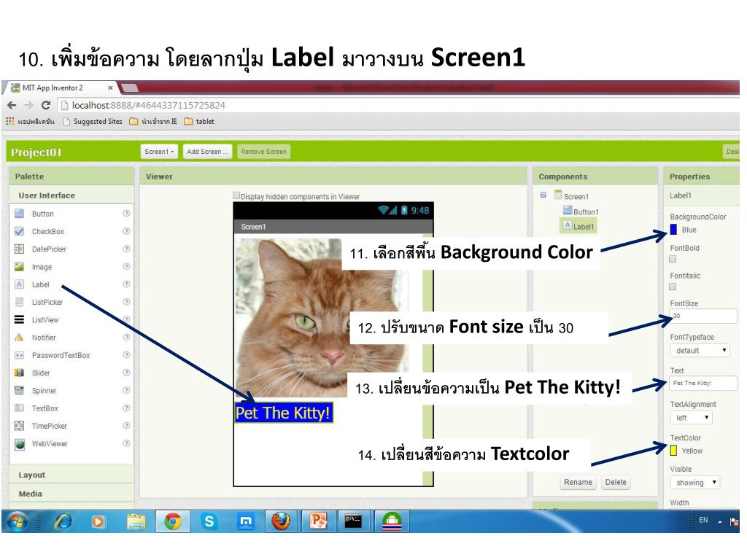Screen dimensions: 747x560
Task: Click the EN language indicator in tray
Action: 703,520
